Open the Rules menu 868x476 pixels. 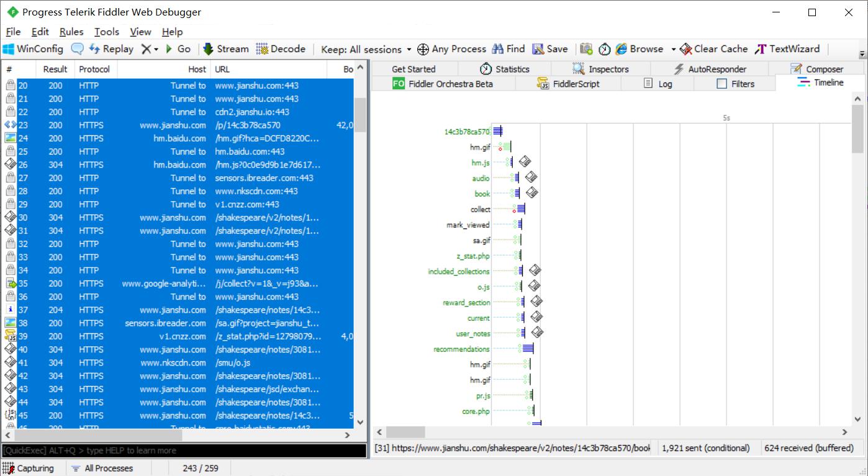pyautogui.click(x=71, y=32)
